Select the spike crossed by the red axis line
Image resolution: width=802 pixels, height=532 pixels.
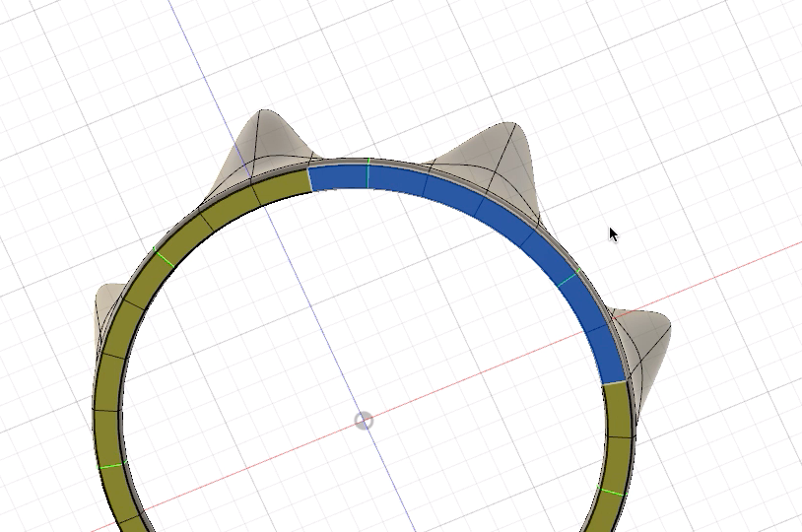tap(644, 348)
